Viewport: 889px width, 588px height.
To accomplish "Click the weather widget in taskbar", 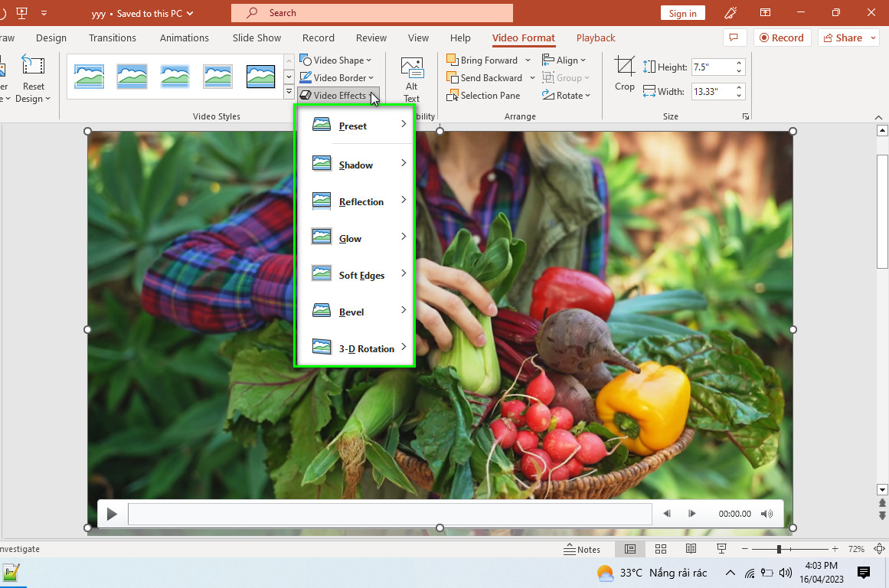I will [x=652, y=573].
